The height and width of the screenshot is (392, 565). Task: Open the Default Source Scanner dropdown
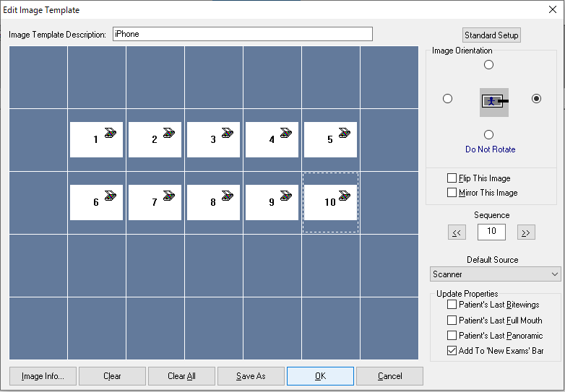click(495, 274)
